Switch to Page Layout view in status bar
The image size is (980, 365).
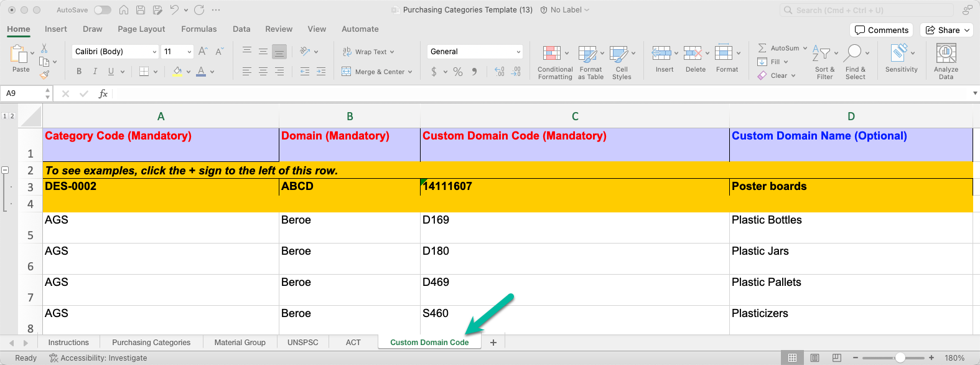point(814,358)
